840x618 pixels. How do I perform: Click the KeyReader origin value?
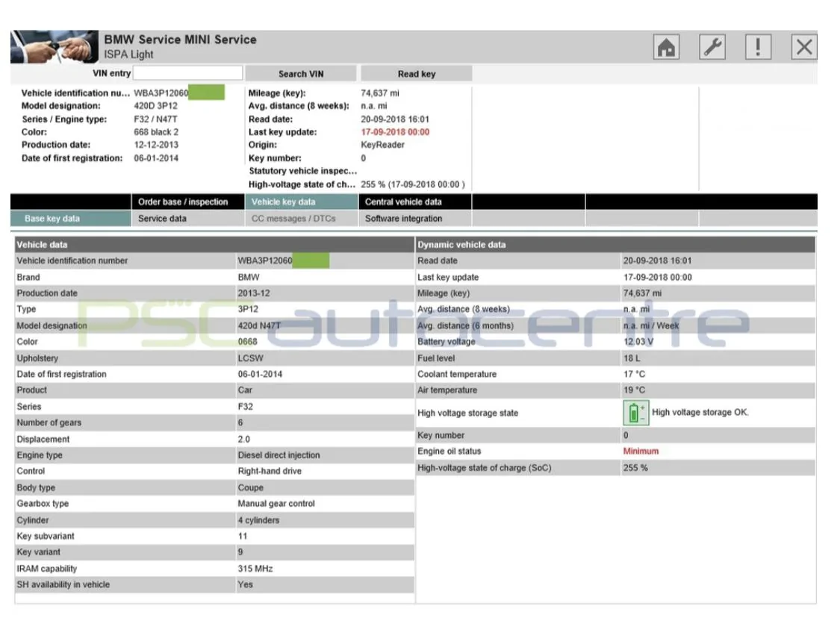(x=382, y=145)
